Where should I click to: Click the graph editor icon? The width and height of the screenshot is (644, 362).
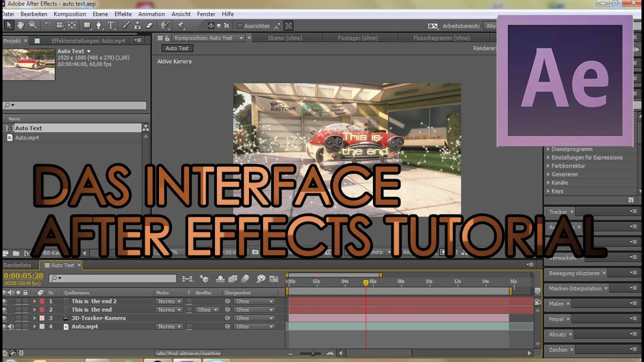(x=274, y=278)
